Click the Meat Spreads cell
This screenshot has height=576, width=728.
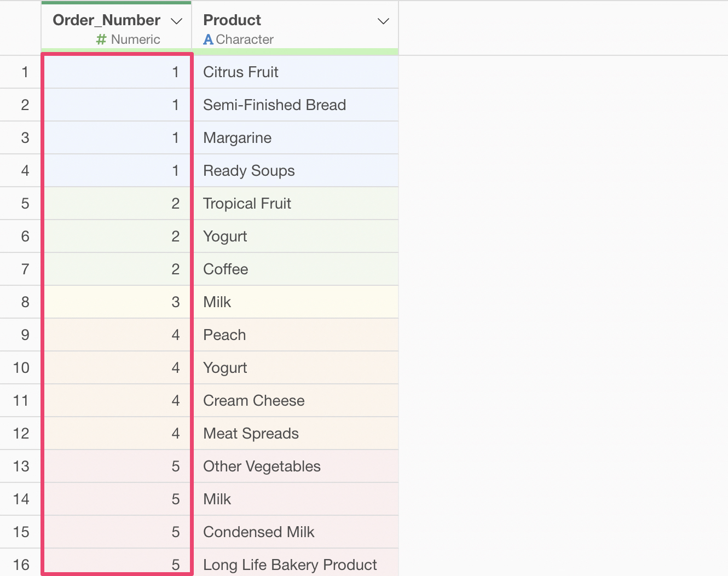251,434
